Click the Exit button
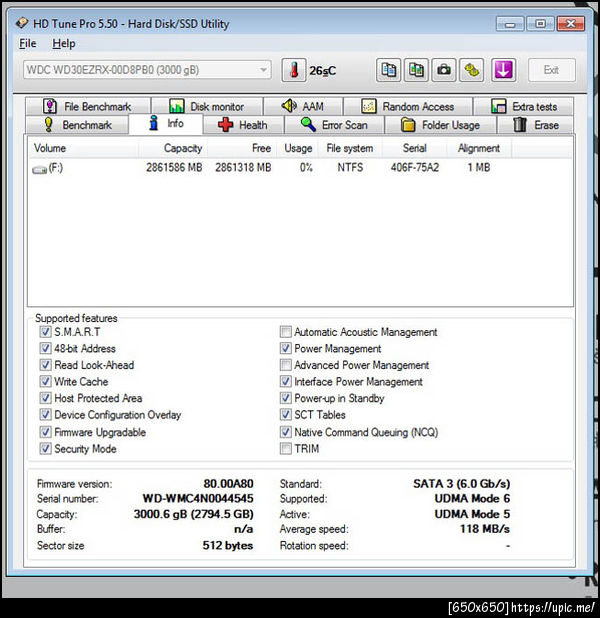Image resolution: width=600 pixels, height=618 pixels. (552, 70)
